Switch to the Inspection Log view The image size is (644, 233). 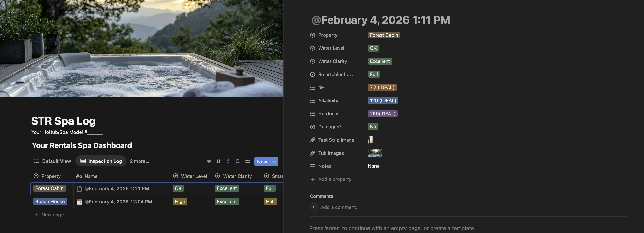tap(105, 161)
